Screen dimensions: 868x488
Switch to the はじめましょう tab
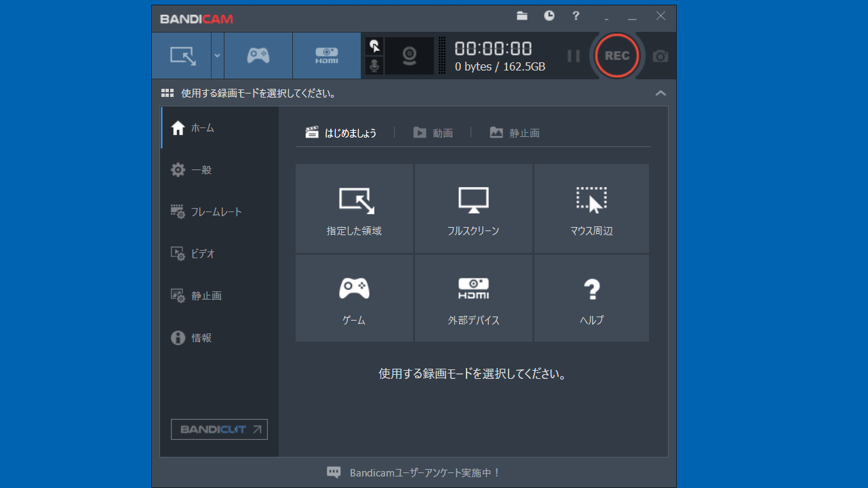pos(341,133)
